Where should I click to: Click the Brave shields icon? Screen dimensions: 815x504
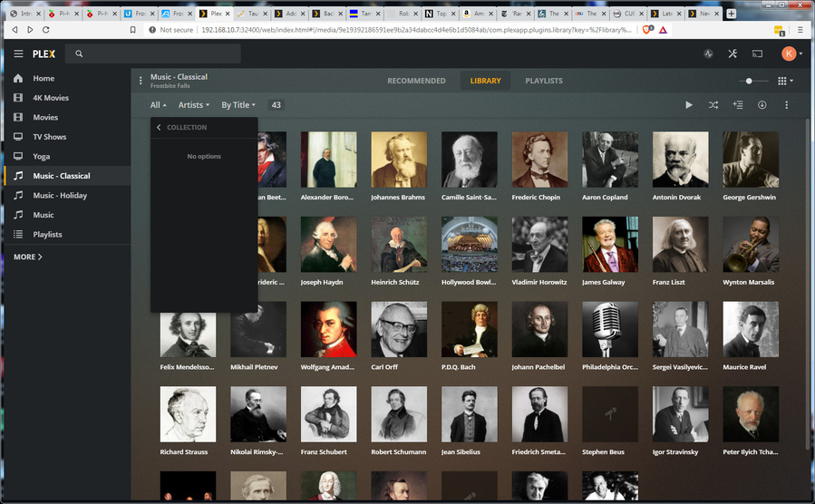click(x=647, y=30)
